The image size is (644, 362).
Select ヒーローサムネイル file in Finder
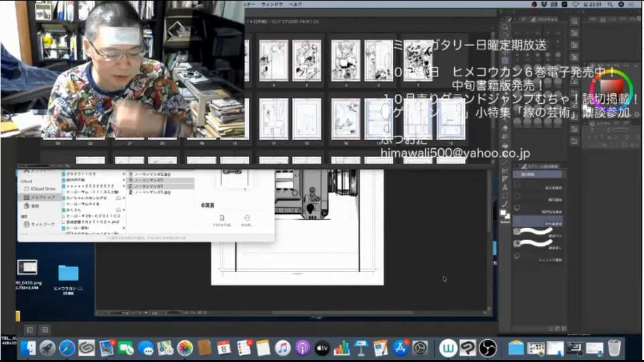click(x=83, y=204)
